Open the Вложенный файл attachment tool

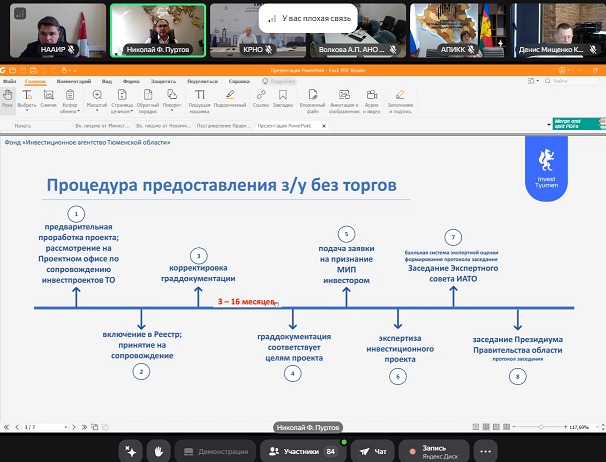tap(311, 97)
